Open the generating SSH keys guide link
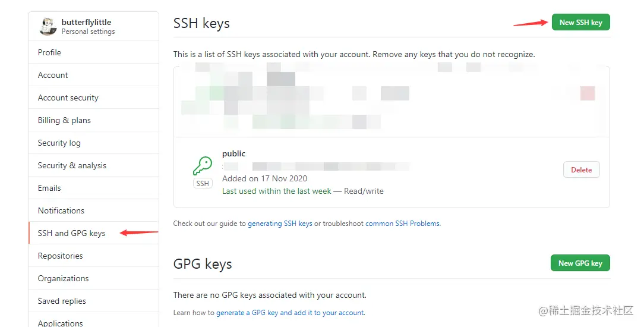The width and height of the screenshot is (644, 327). (280, 224)
